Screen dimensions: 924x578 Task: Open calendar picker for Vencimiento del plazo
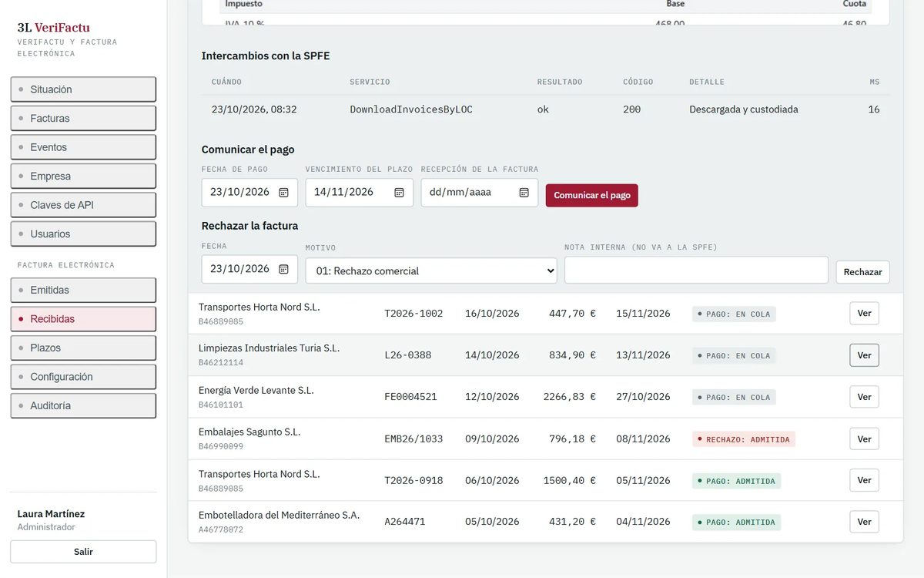pyautogui.click(x=399, y=193)
